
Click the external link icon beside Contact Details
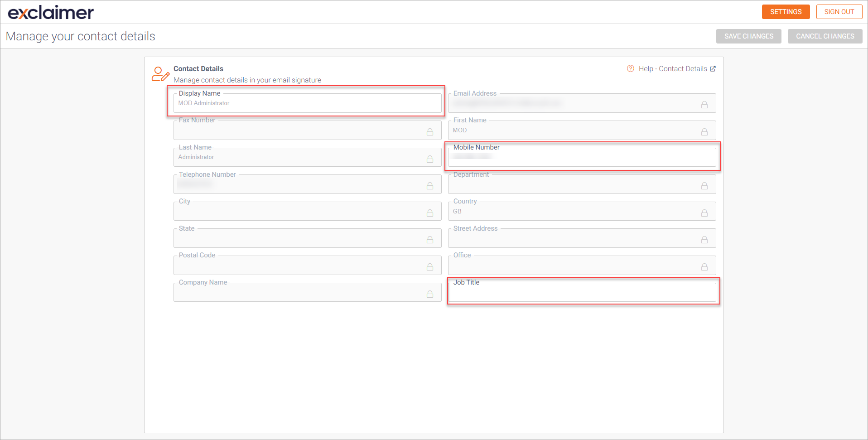[x=714, y=68]
